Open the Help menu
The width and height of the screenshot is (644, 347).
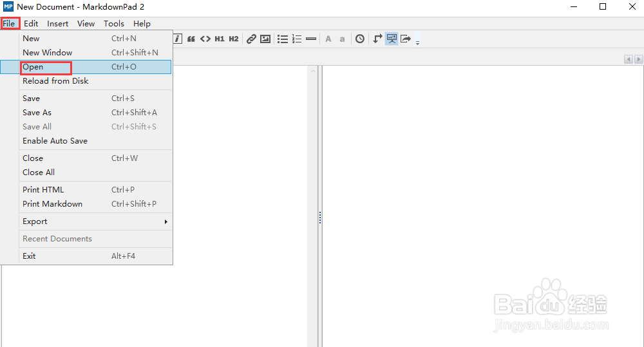click(142, 23)
